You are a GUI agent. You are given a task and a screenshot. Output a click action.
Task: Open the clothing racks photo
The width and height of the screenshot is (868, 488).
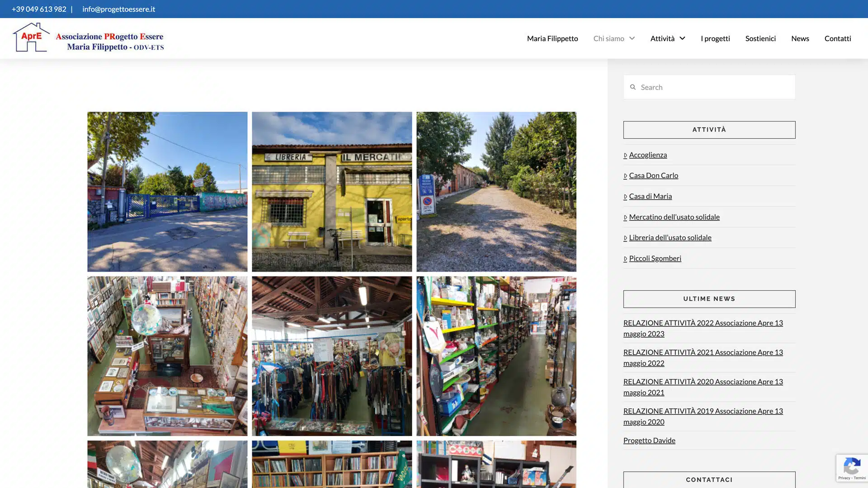332,356
